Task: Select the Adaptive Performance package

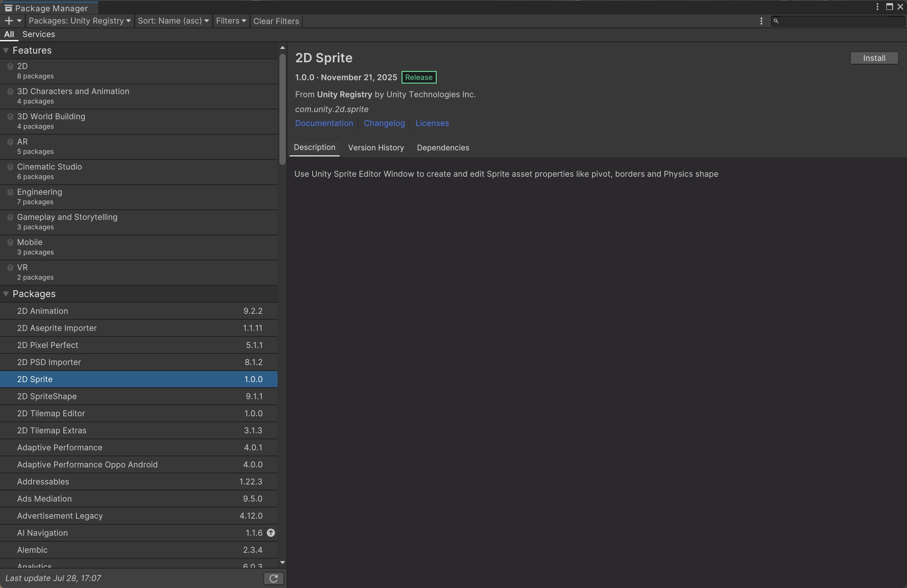Action: (x=139, y=447)
